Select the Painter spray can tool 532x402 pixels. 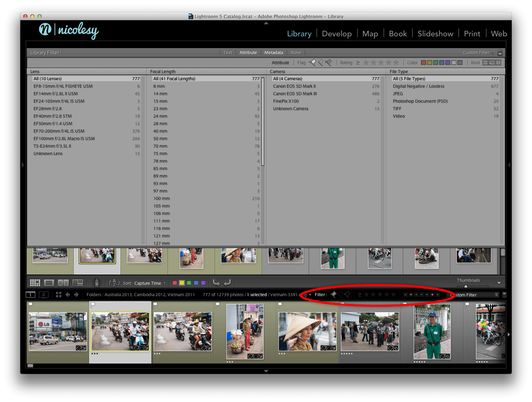[96, 283]
